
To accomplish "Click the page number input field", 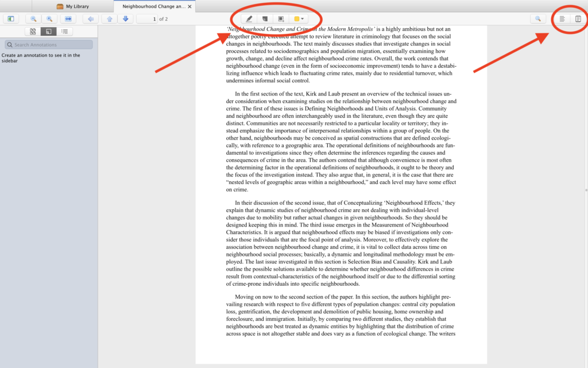I will tap(147, 19).
